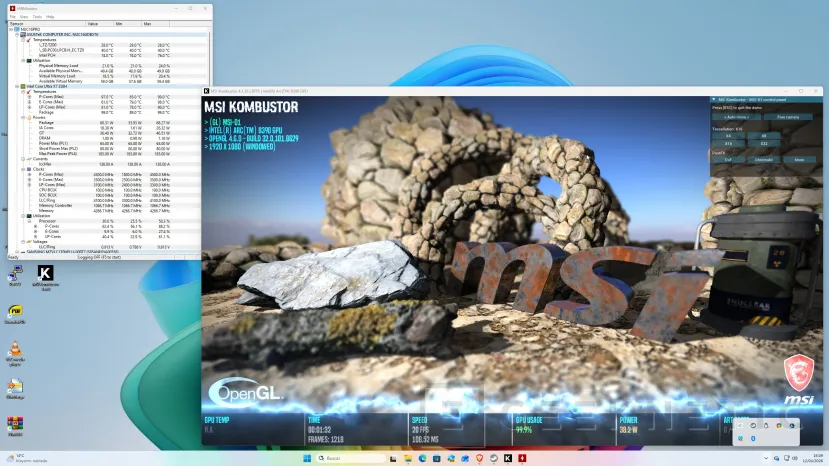Collapse the Kombustor control panel triangle

pyautogui.click(x=714, y=100)
